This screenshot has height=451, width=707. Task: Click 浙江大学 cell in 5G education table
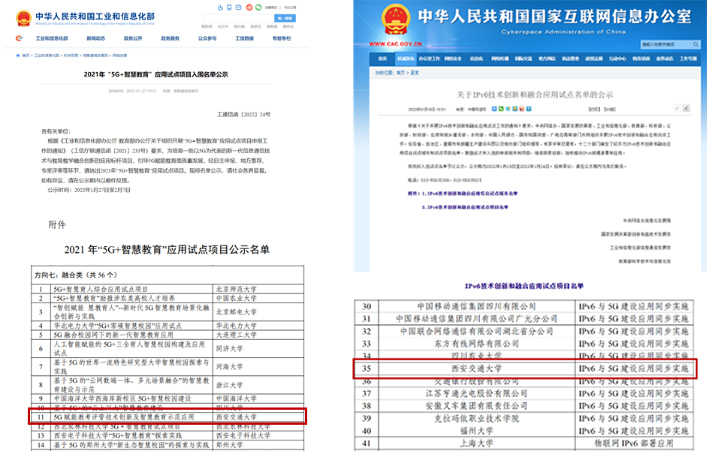pos(230,385)
